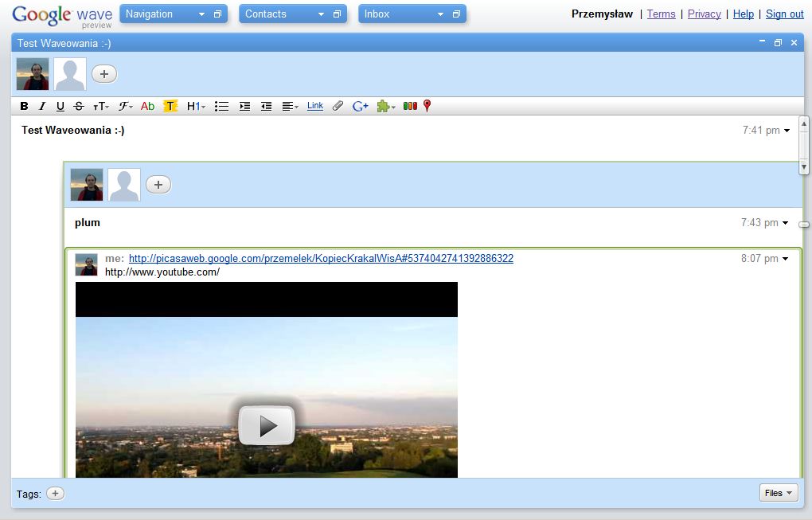Increase the paragraph indent

coord(244,106)
